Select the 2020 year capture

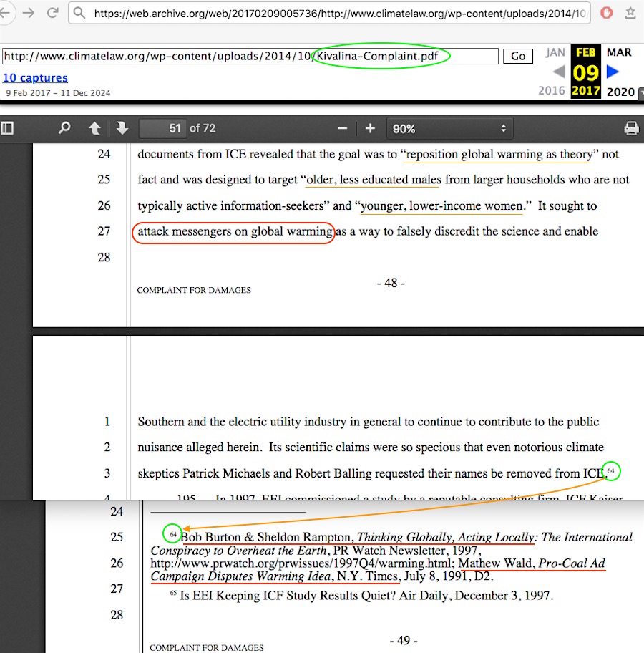(x=620, y=92)
